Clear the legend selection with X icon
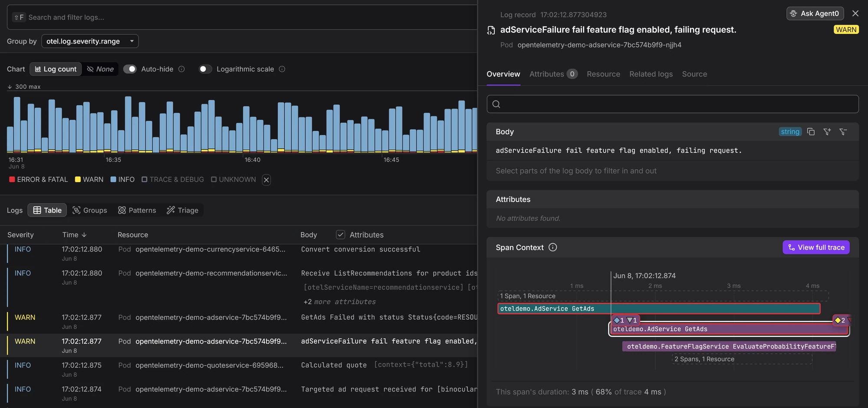The image size is (868, 408). click(266, 180)
